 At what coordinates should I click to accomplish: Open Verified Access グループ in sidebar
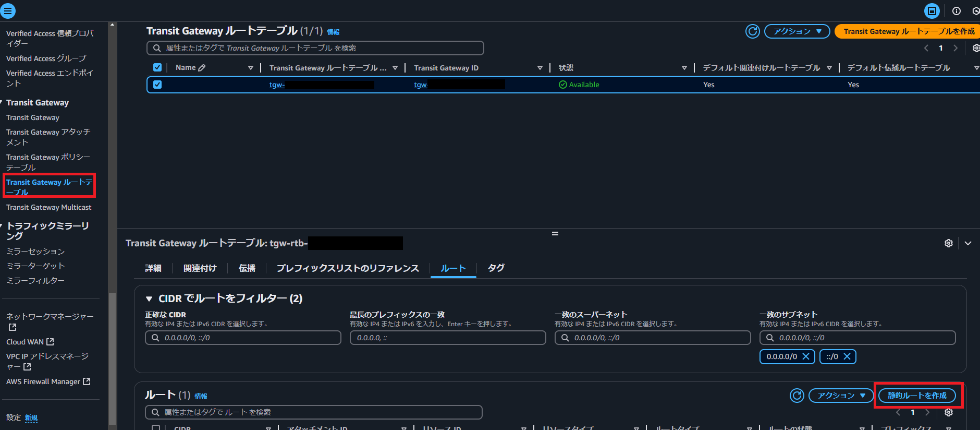46,58
